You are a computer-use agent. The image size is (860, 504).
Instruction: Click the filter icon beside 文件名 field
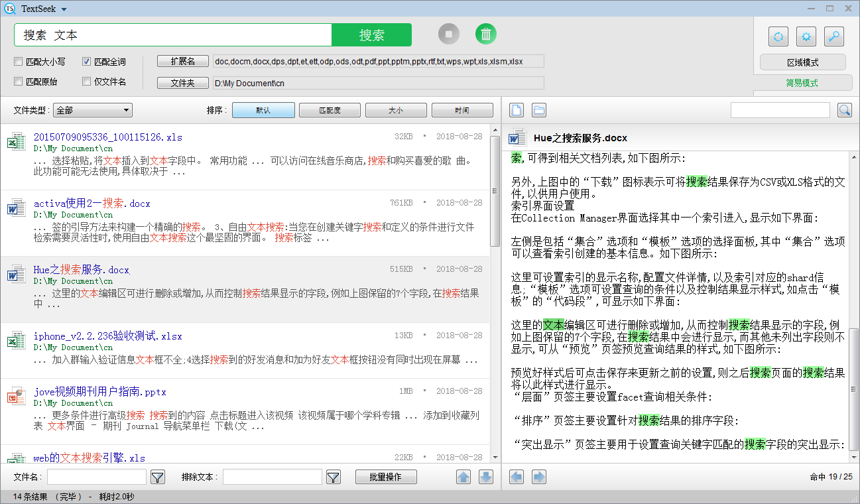click(x=157, y=477)
